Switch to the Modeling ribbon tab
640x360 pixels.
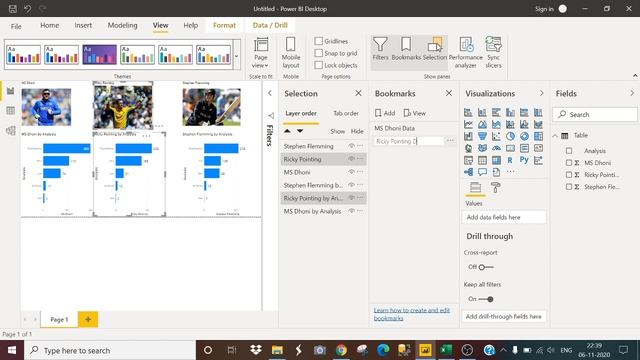click(x=122, y=25)
